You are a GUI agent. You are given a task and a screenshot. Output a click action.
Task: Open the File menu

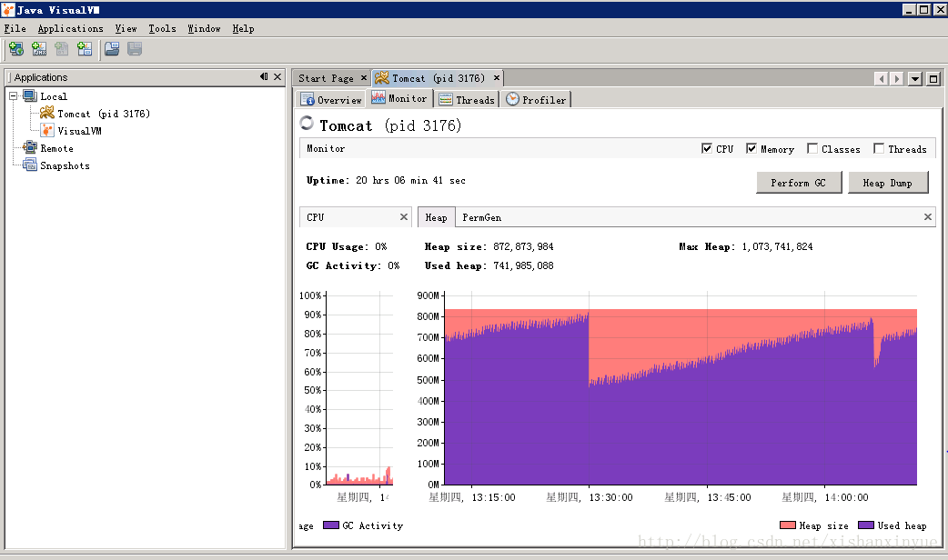[x=15, y=28]
